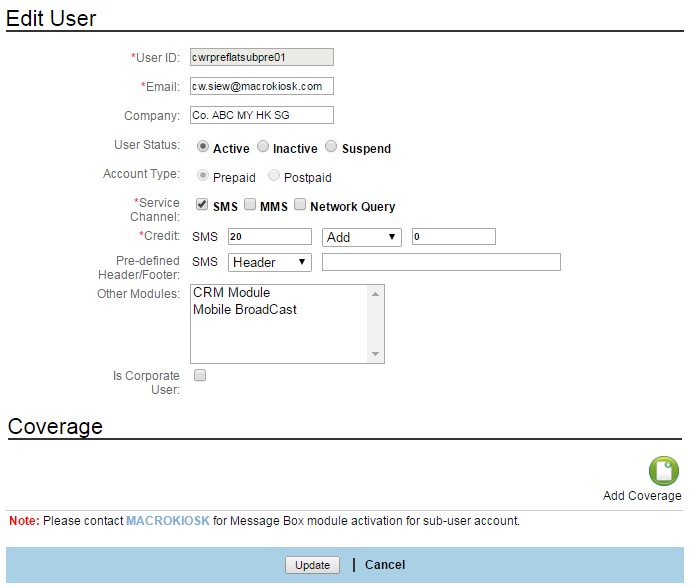Open the Header/Footer dropdown
The width and height of the screenshot is (689, 587).
270,262
